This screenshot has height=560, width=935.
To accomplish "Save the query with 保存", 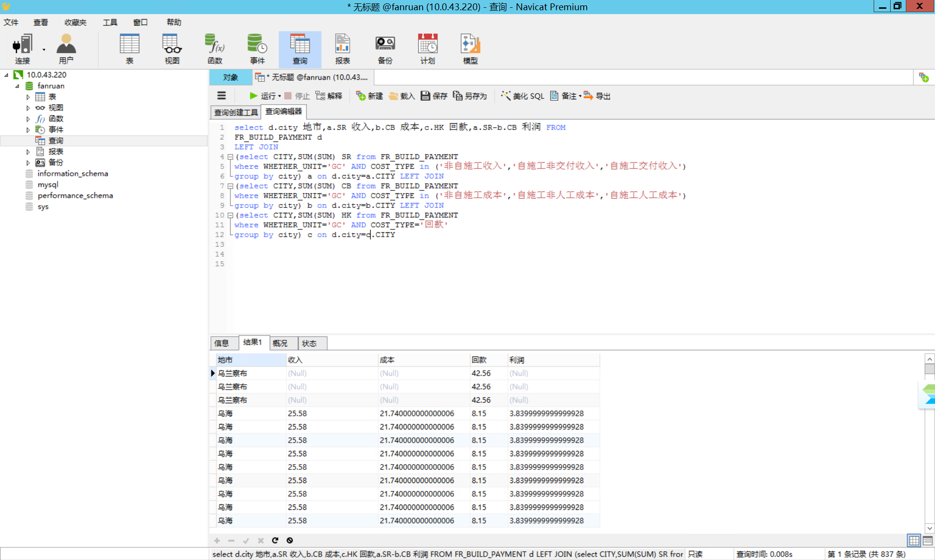I will [434, 96].
